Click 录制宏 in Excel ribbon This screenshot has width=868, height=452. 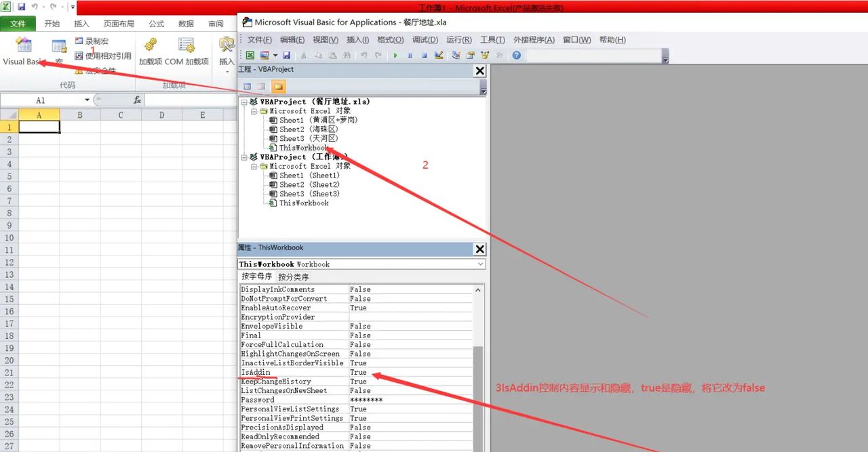92,41
